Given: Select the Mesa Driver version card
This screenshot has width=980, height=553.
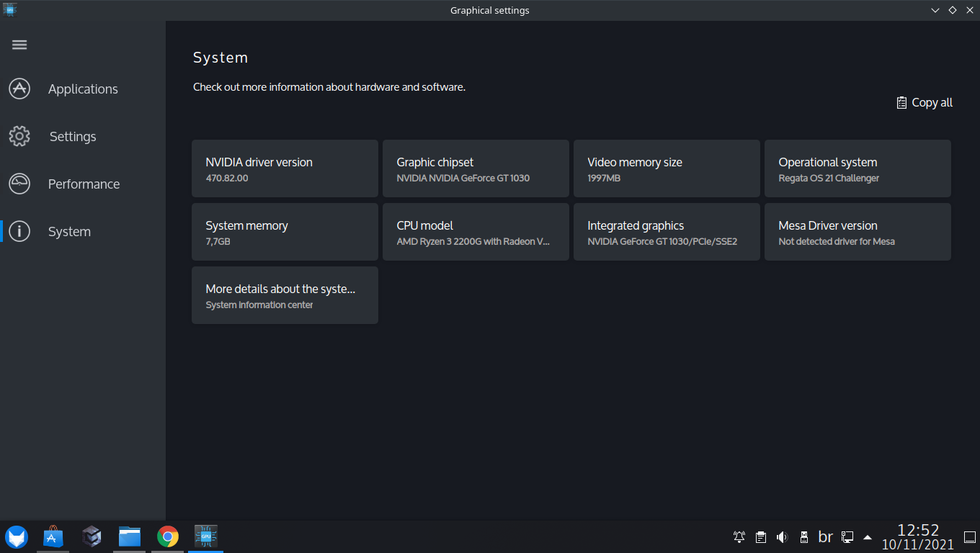Looking at the screenshot, I should pos(857,232).
